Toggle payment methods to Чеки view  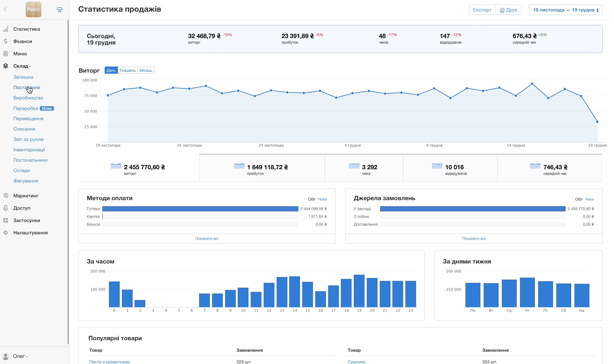[322, 199]
